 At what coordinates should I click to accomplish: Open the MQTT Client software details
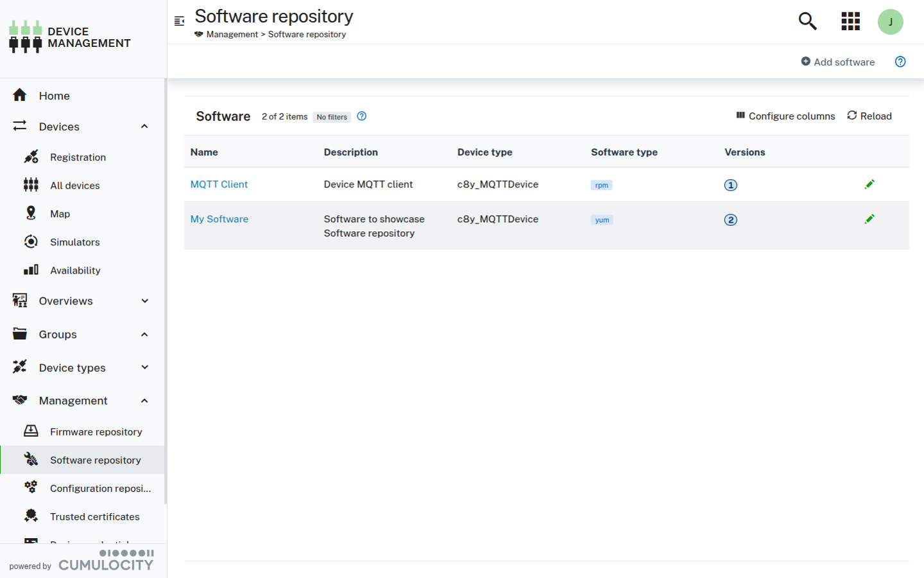(219, 184)
